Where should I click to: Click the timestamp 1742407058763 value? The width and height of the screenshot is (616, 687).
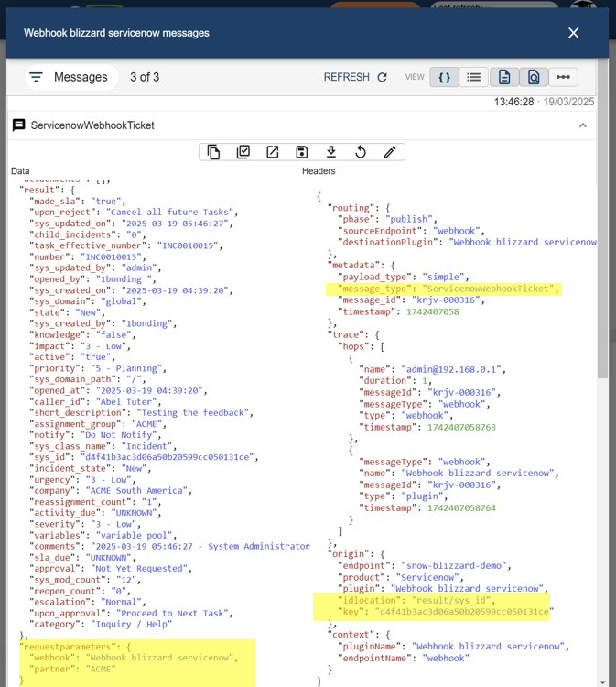point(461,427)
